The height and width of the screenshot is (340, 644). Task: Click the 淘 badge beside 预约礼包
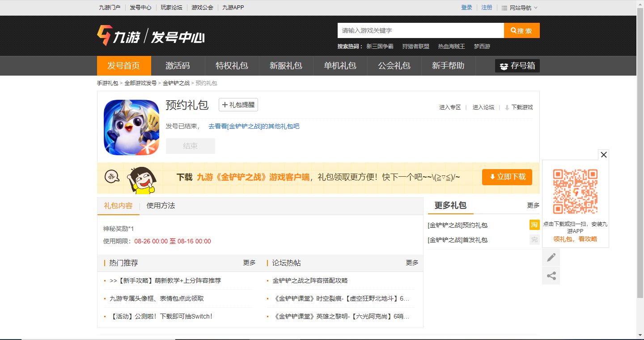coord(534,225)
